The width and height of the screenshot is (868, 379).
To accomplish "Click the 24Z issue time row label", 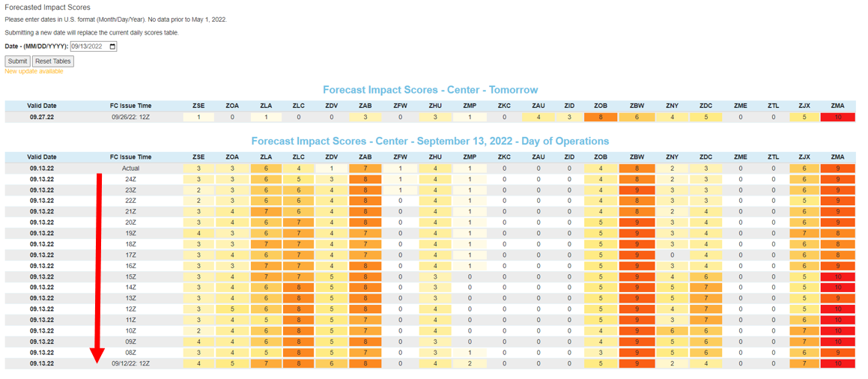I will [x=130, y=179].
